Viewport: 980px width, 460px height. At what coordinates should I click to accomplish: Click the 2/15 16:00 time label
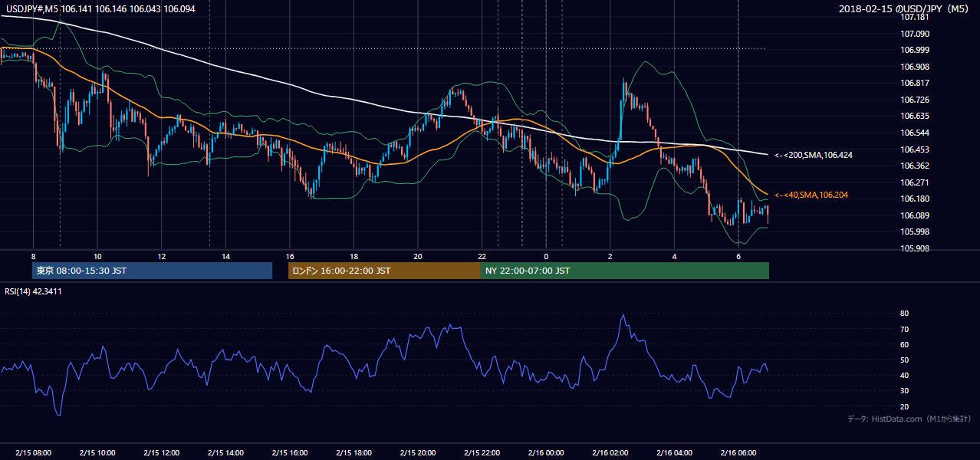pyautogui.click(x=290, y=453)
